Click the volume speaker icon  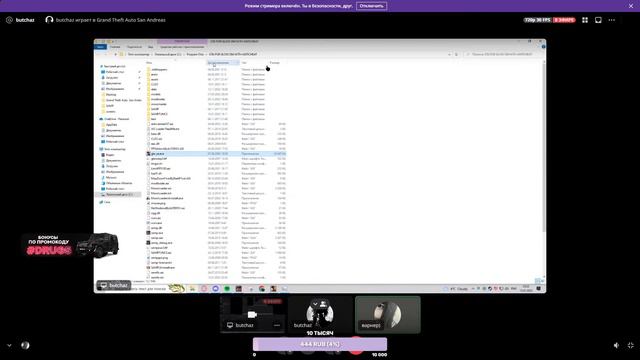coord(616,345)
